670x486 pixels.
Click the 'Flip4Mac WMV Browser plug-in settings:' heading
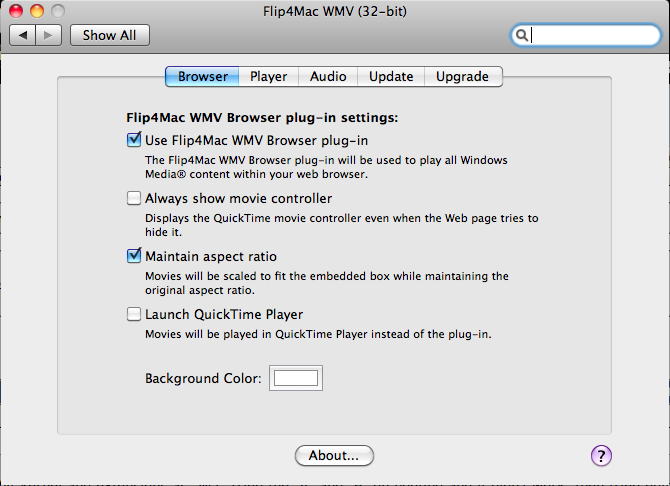click(x=262, y=118)
